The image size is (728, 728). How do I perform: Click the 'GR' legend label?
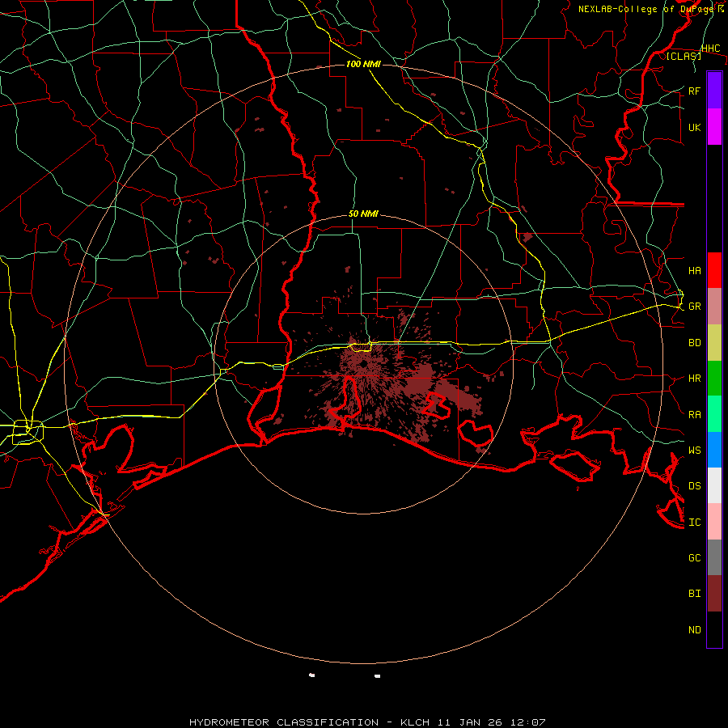click(x=694, y=307)
